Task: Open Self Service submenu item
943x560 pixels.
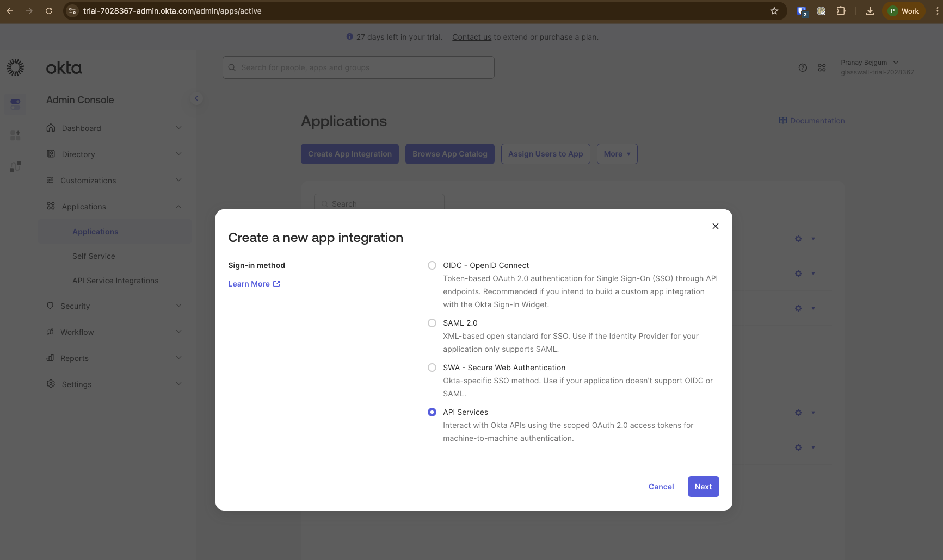Action: pyautogui.click(x=115, y=256)
